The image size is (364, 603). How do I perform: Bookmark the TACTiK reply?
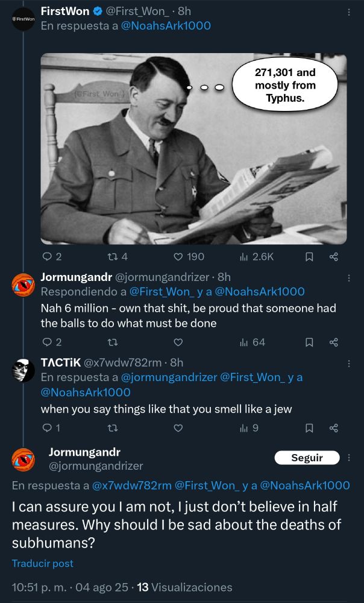click(x=309, y=428)
